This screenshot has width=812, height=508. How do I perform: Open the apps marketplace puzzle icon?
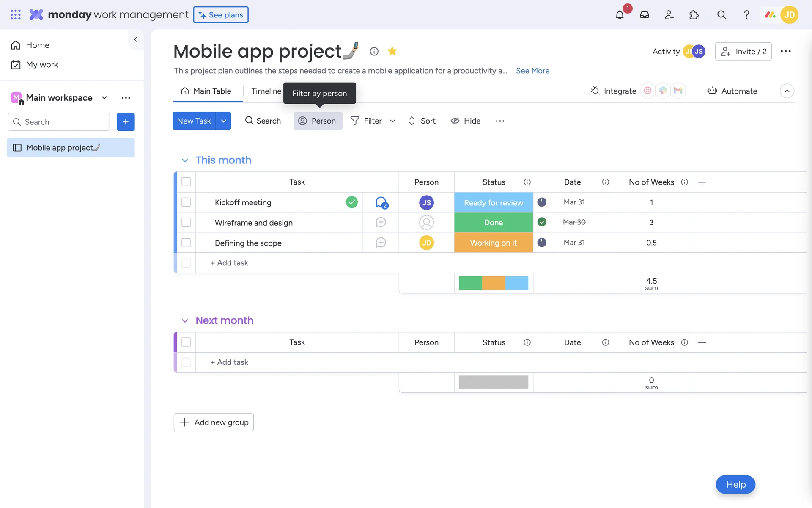click(x=694, y=15)
